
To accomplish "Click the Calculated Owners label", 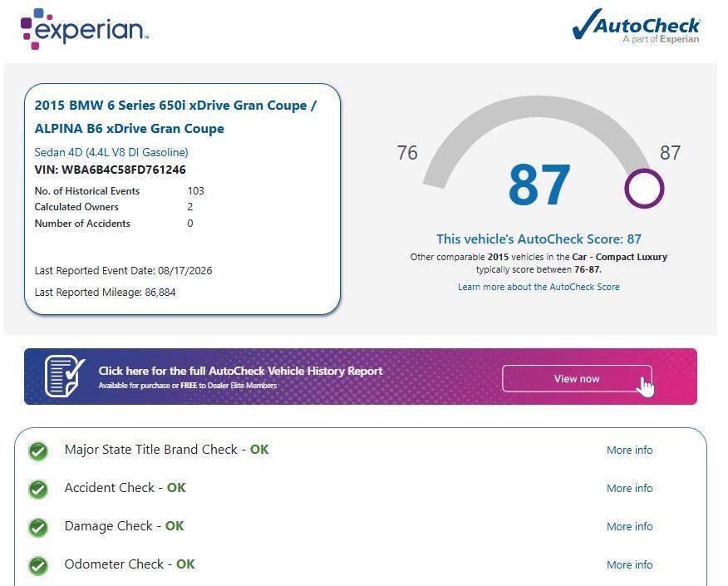I will (76, 207).
